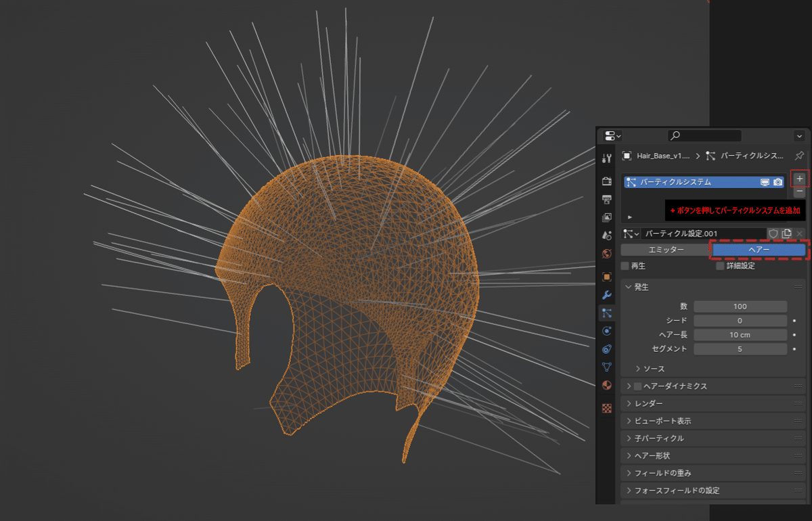Switch particle type to エミッター

coord(667,250)
